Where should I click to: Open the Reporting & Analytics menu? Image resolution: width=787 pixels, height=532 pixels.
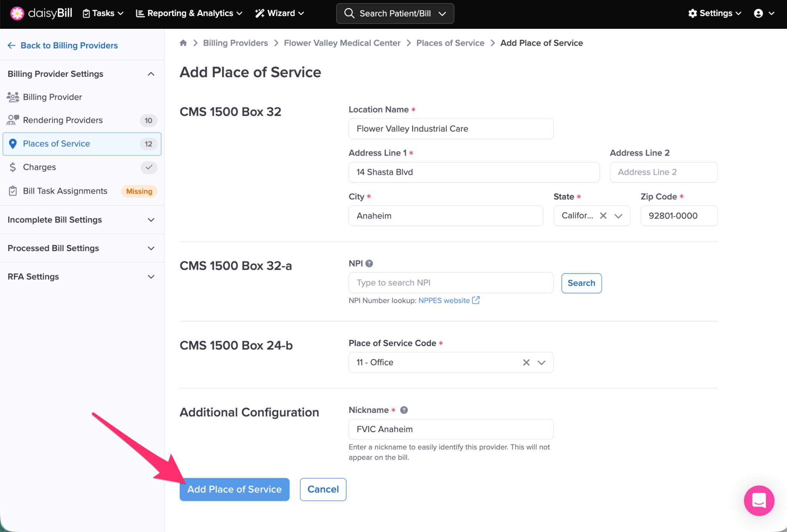coord(189,13)
